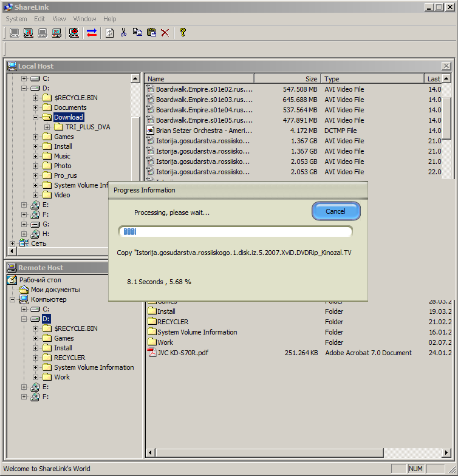Viewport: 458px width, 476px height.
Task: Click the JVC KD-S70R.pdf Acrobat file icon
Action: click(x=152, y=352)
